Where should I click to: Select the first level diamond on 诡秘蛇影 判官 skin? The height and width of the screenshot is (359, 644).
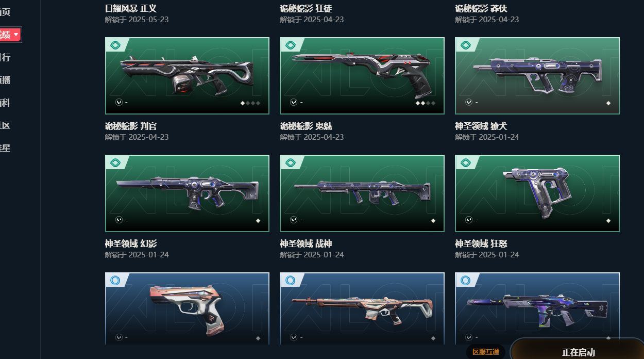[x=242, y=103]
